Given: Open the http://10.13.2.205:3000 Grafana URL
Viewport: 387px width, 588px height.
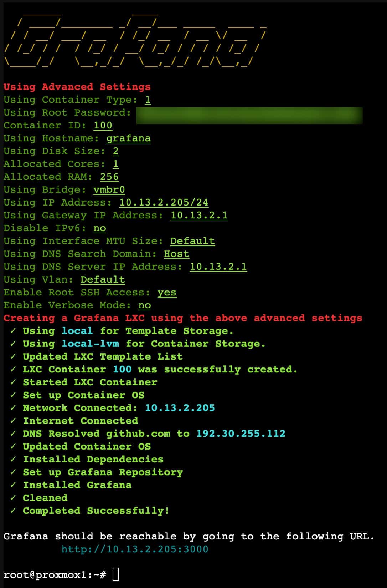Looking at the screenshot, I should 135,549.
